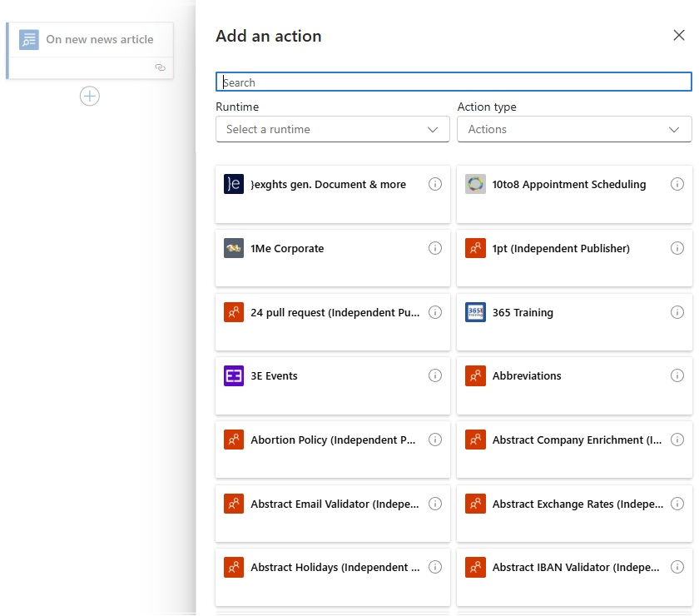Show info for Abstract Holidays

pyautogui.click(x=435, y=567)
